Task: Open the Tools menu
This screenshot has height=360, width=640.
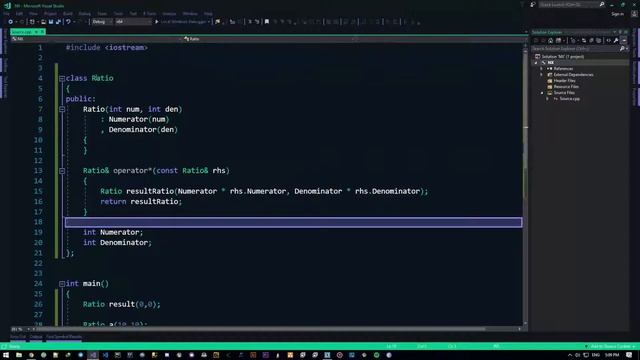Action: click(118, 13)
